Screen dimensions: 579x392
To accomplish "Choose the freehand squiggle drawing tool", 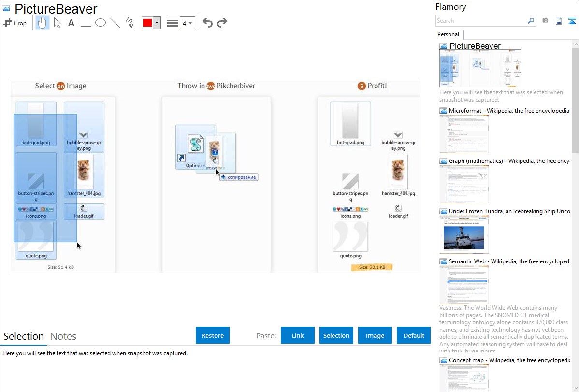I will coord(130,23).
